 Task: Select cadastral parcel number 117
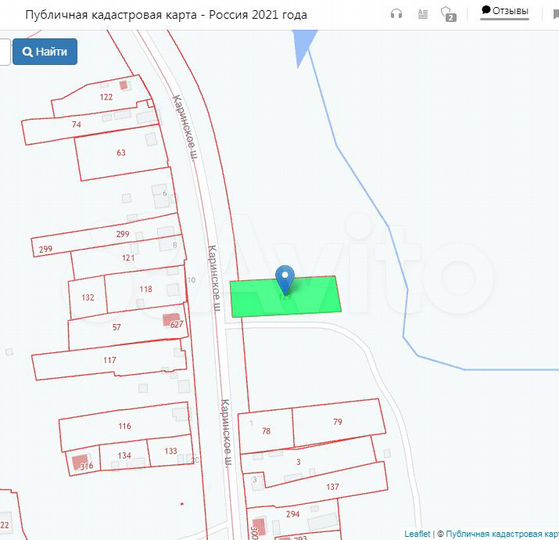click(x=109, y=360)
